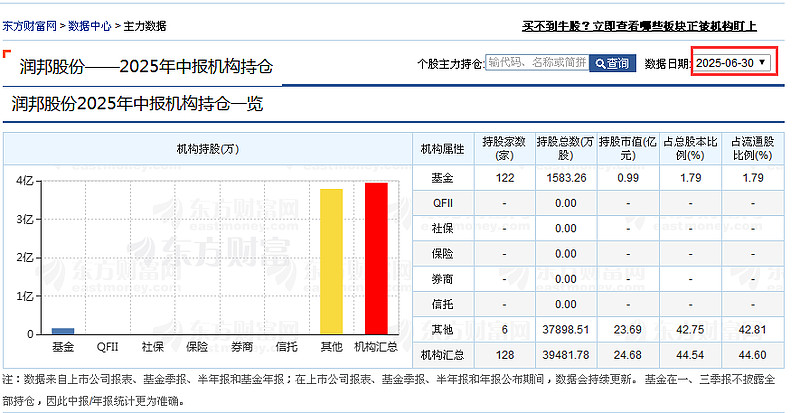Screen dimensions: 800x413
Task: Click the value 23.69 in 其他 row
Action: pos(628,330)
